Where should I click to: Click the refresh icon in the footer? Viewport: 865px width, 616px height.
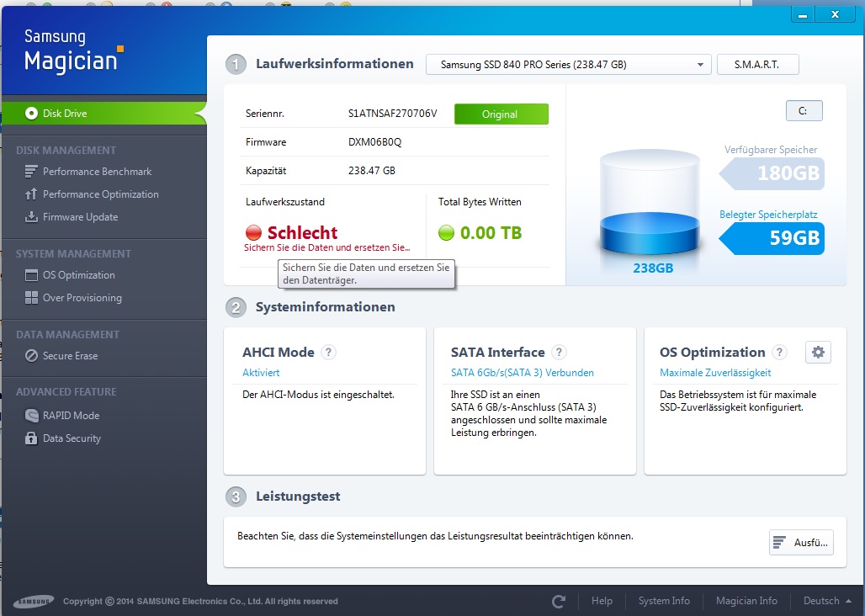(559, 601)
